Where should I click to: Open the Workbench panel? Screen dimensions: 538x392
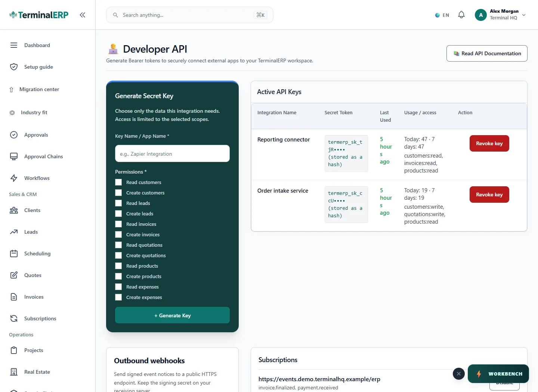click(498, 374)
